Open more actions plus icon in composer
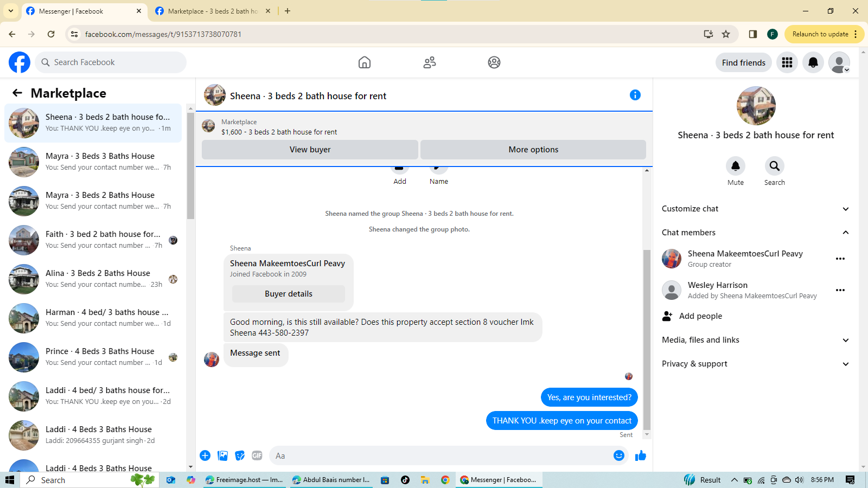This screenshot has height=488, width=868. [x=205, y=455]
